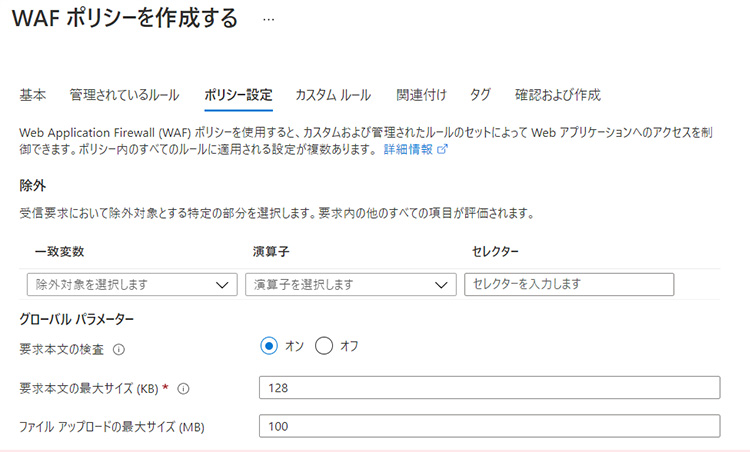Select the オフ radio button
This screenshot has height=452, width=750.
pos(323,346)
